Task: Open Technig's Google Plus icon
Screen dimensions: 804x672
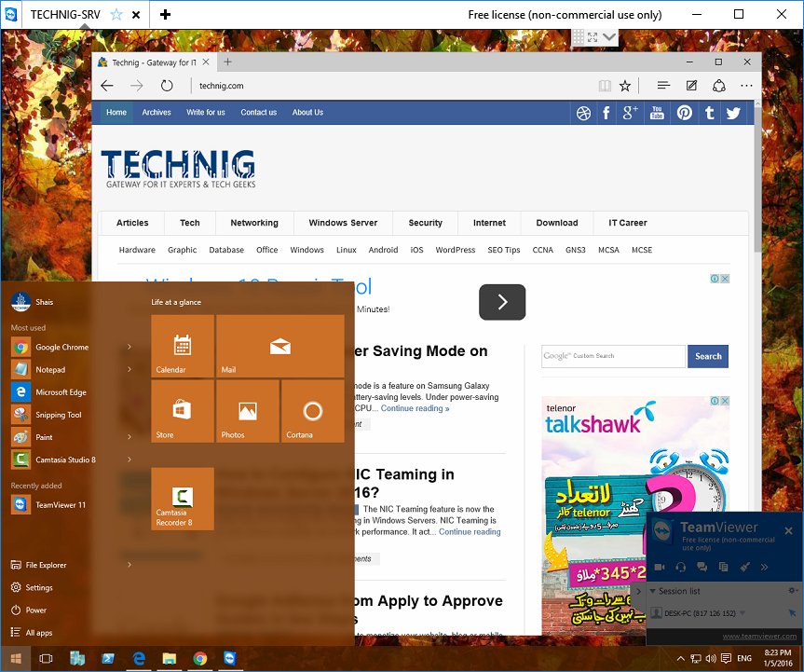Action: coord(630,113)
